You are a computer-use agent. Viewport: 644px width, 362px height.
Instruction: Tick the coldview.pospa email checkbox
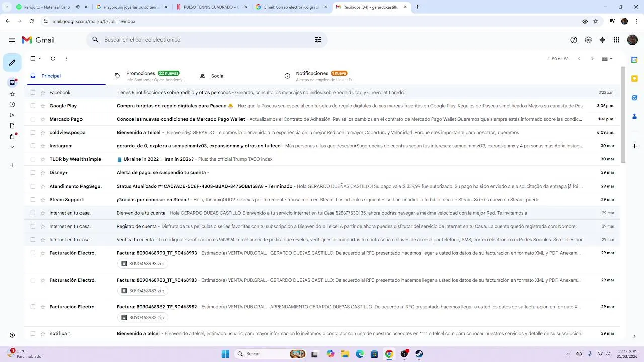coord(33,132)
